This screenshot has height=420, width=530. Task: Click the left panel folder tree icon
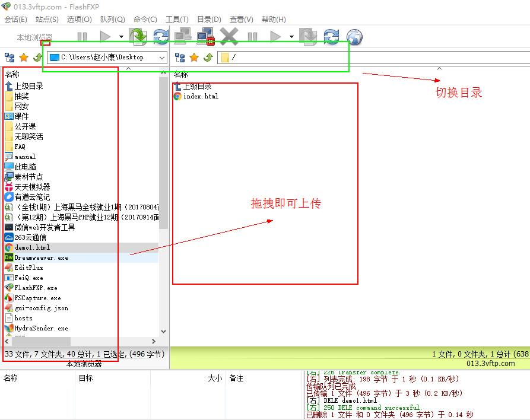click(9, 58)
